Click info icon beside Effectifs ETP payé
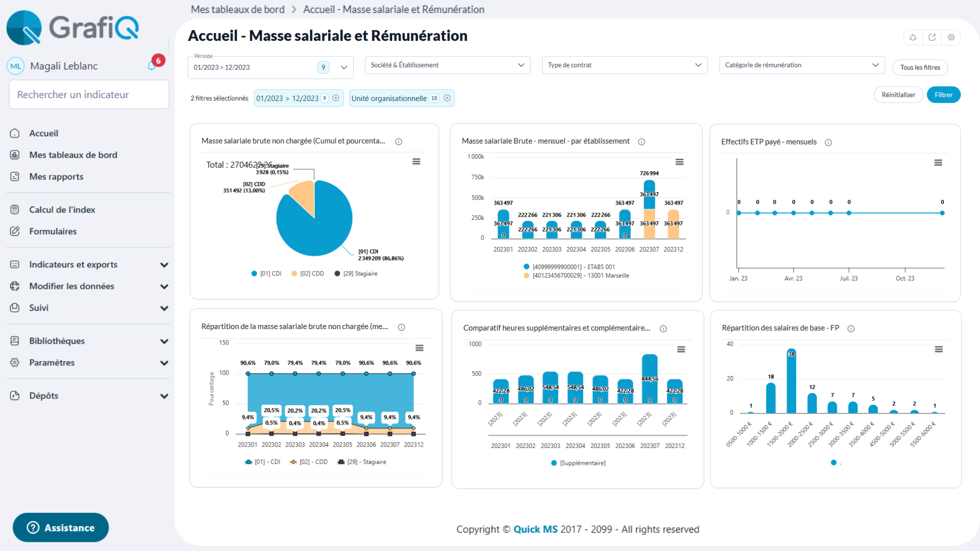The width and height of the screenshot is (980, 551). click(x=828, y=142)
